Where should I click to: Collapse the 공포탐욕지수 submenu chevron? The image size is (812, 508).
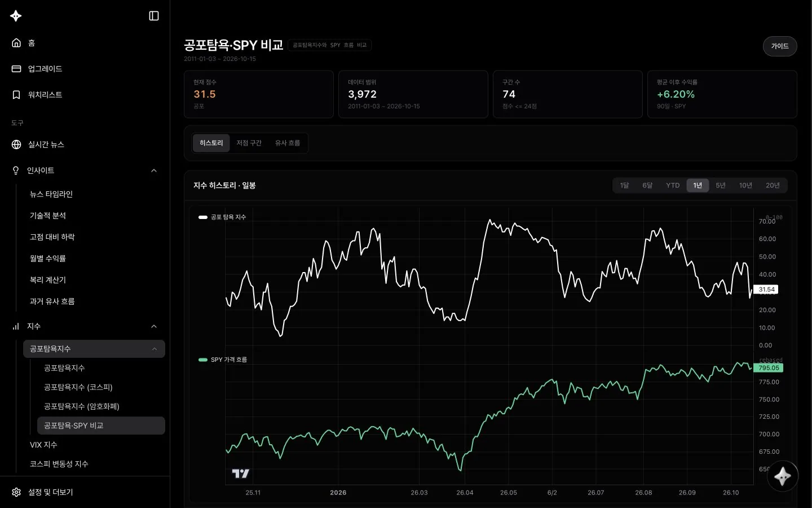click(x=154, y=349)
